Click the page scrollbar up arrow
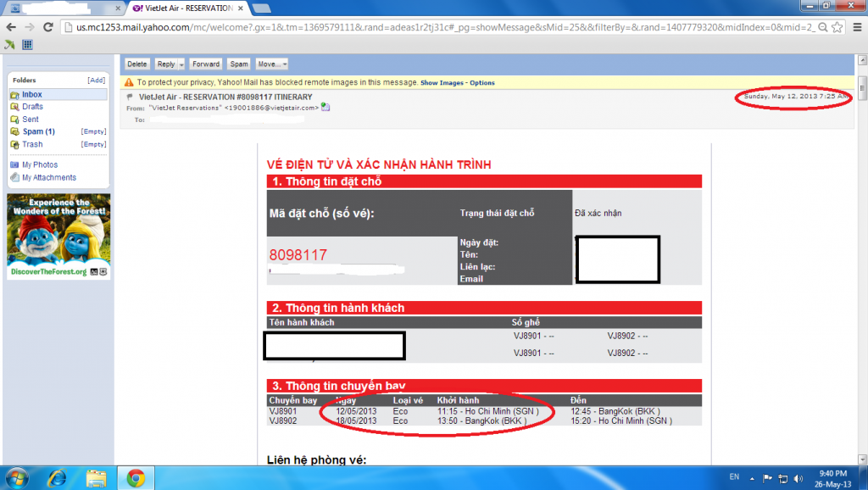Screen dimensions: 868x490 click(x=862, y=60)
